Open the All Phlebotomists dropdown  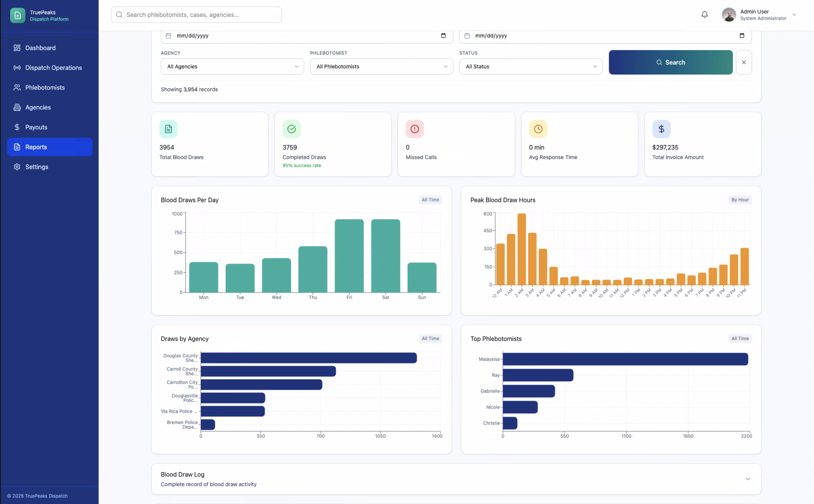[x=381, y=66]
